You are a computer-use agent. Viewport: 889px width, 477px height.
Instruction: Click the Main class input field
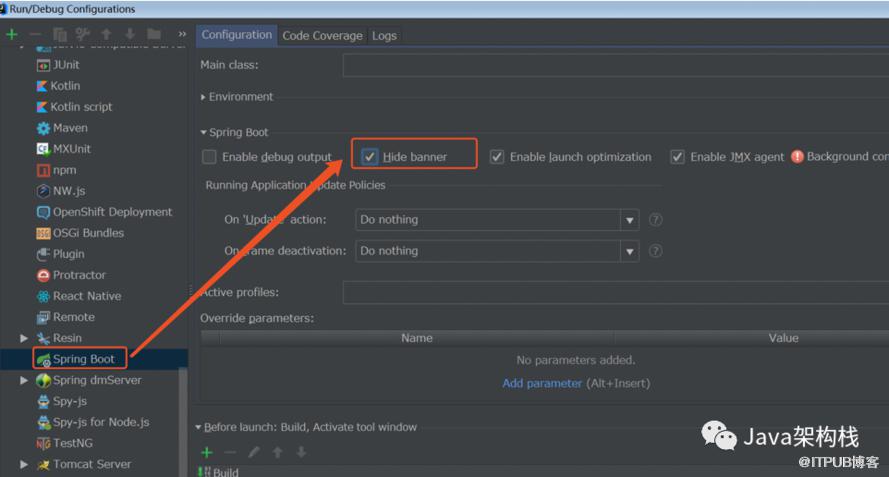pyautogui.click(x=616, y=65)
